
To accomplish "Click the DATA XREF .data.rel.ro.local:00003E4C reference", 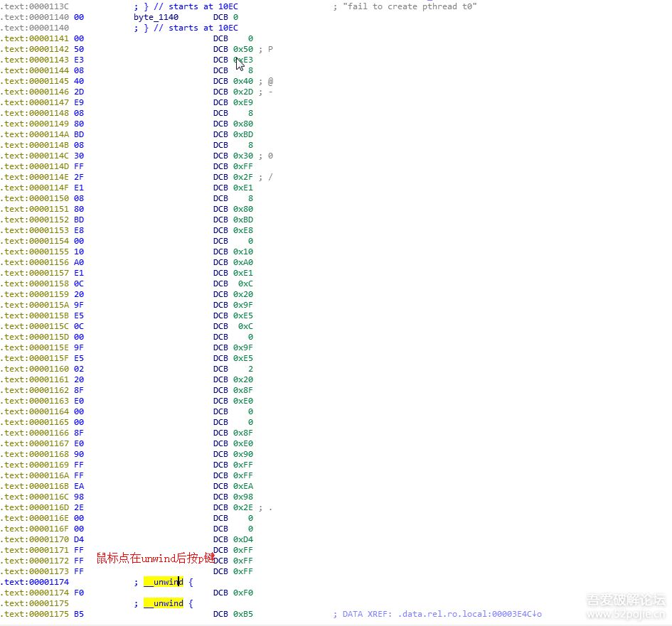I will coord(437,614).
